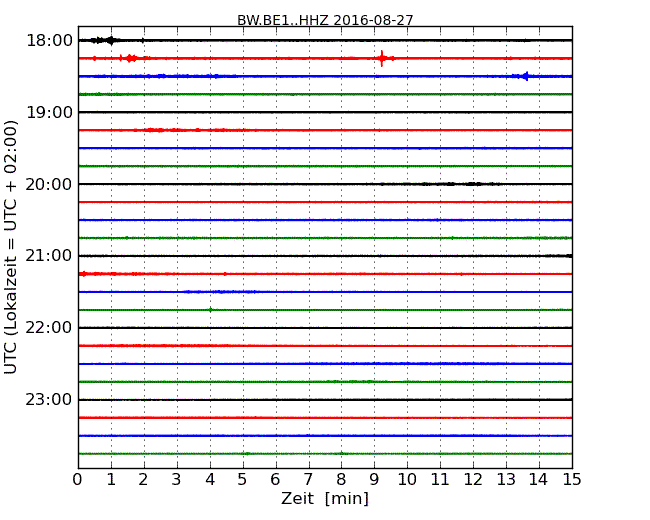Click the x-axis tick label 15
Screen dimensions: 650x520
coord(572,479)
